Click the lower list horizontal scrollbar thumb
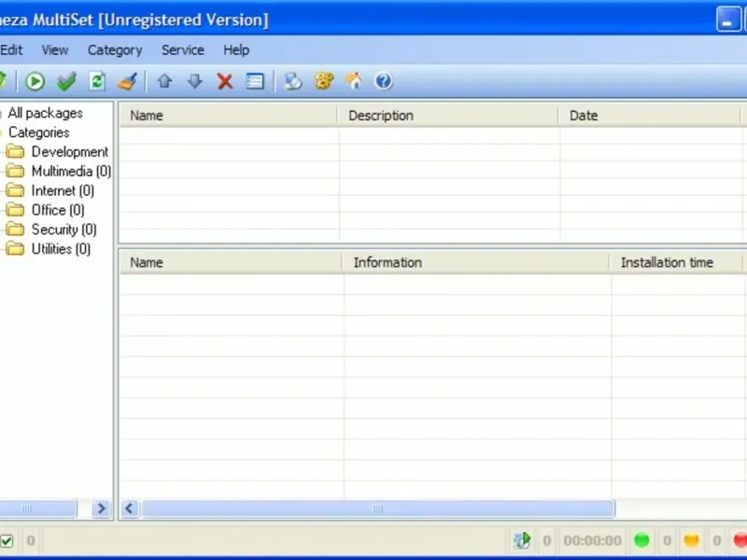The width and height of the screenshot is (747, 560). click(x=378, y=509)
